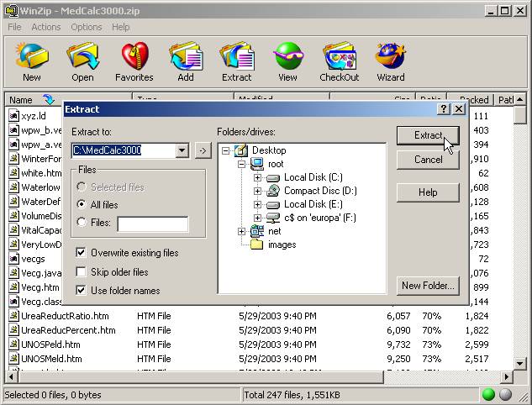Click the CheckOut toolbar icon
532x405 pixels.
click(x=340, y=62)
